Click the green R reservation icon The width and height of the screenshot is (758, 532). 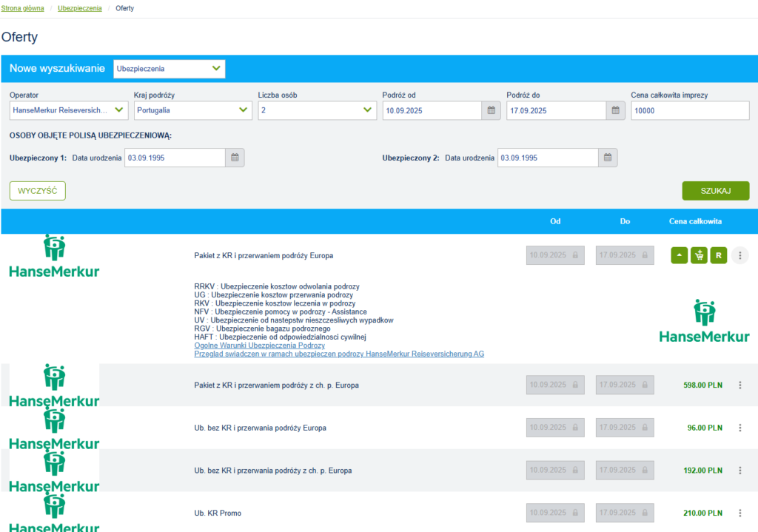pos(718,255)
